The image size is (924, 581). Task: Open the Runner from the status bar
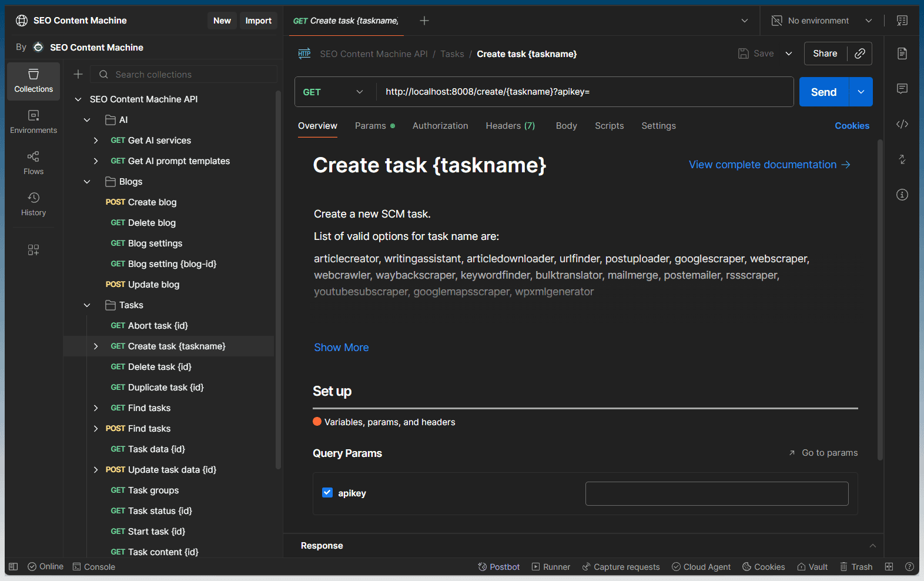coord(551,567)
